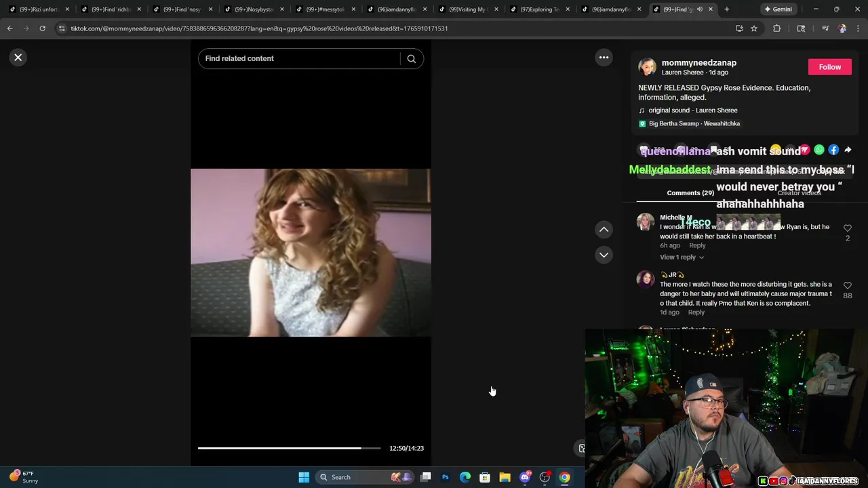868x488 pixels.
Task: Follow mommyneedzanap
Action: click(829, 67)
